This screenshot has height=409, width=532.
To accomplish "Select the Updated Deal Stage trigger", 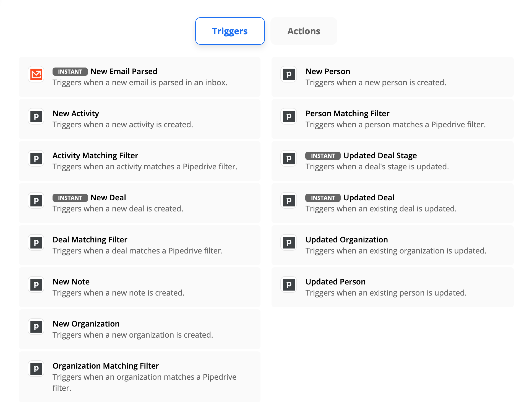I will point(392,161).
